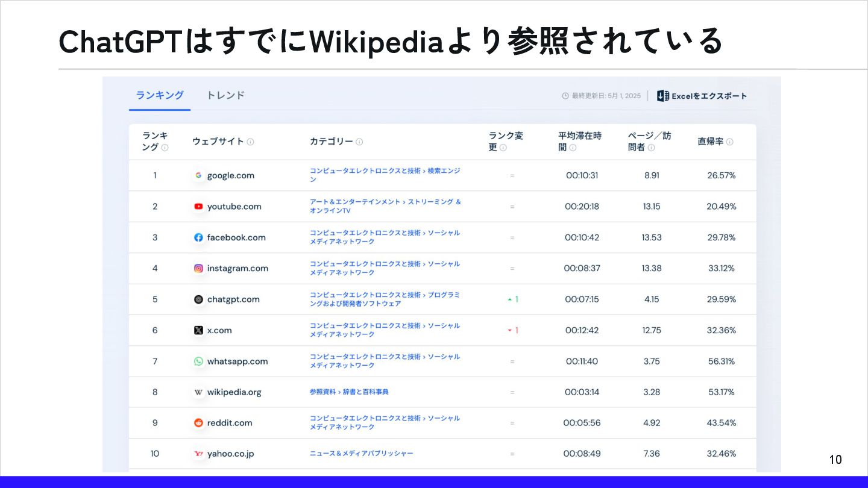
Task: Click the 13.53 pages value for facebook.com
Action: 652,237
